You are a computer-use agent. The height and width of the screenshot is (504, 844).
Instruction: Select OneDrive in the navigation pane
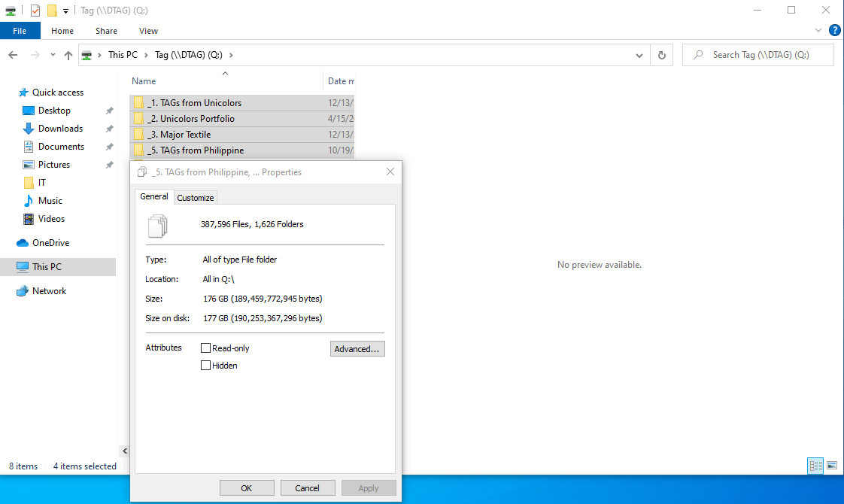pos(50,243)
